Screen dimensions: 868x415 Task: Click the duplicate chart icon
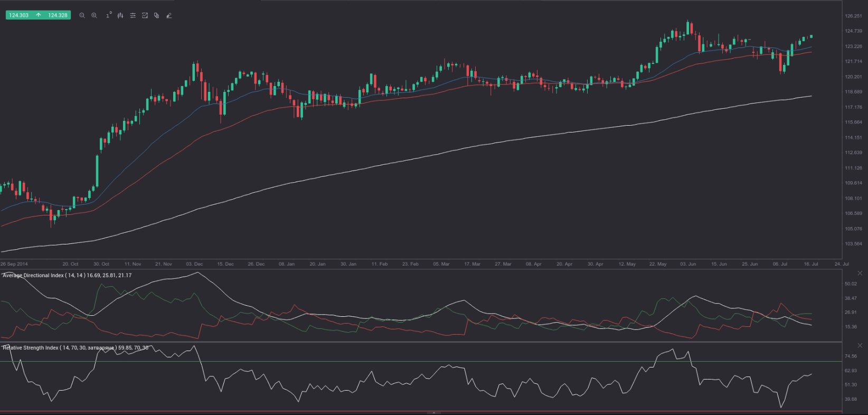click(157, 15)
